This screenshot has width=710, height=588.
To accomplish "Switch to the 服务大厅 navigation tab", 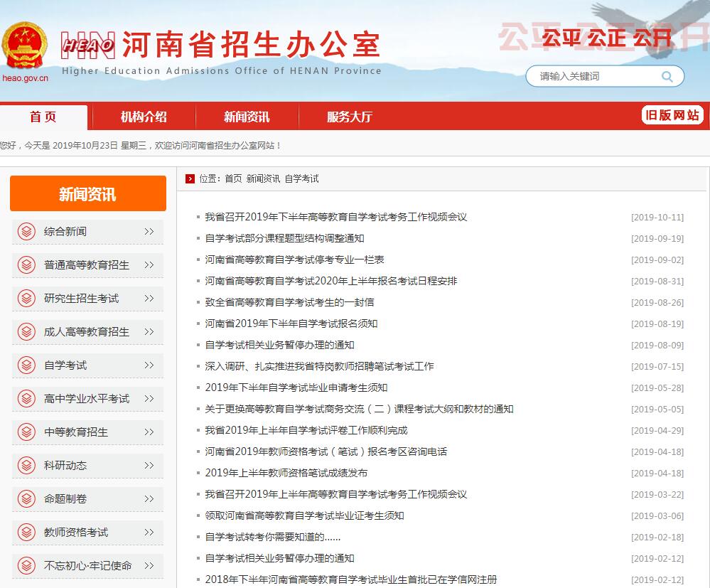I will 349,117.
